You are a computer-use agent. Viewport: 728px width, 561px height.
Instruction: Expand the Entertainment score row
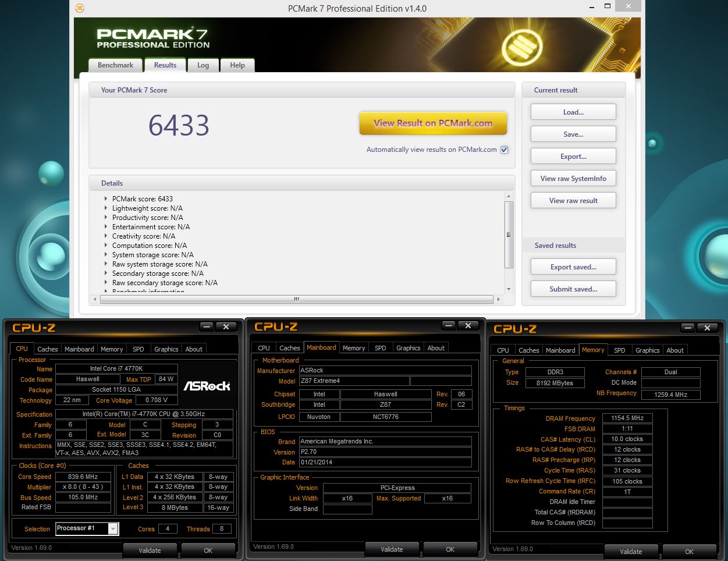tap(105, 227)
